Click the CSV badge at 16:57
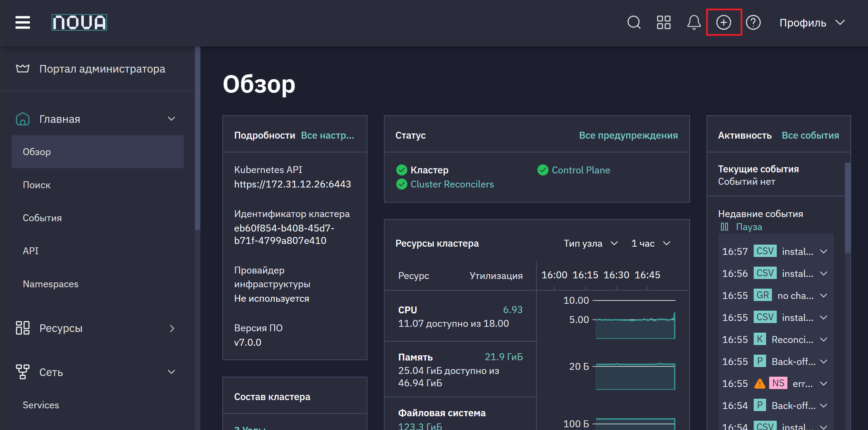This screenshot has width=868, height=430. [765, 251]
